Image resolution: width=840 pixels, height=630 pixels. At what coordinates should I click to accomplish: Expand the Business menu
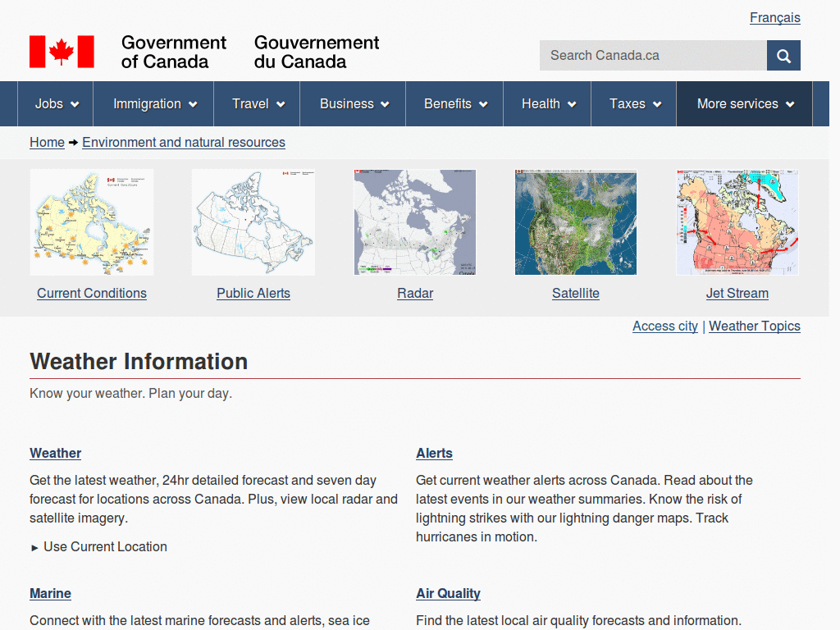pyautogui.click(x=353, y=104)
